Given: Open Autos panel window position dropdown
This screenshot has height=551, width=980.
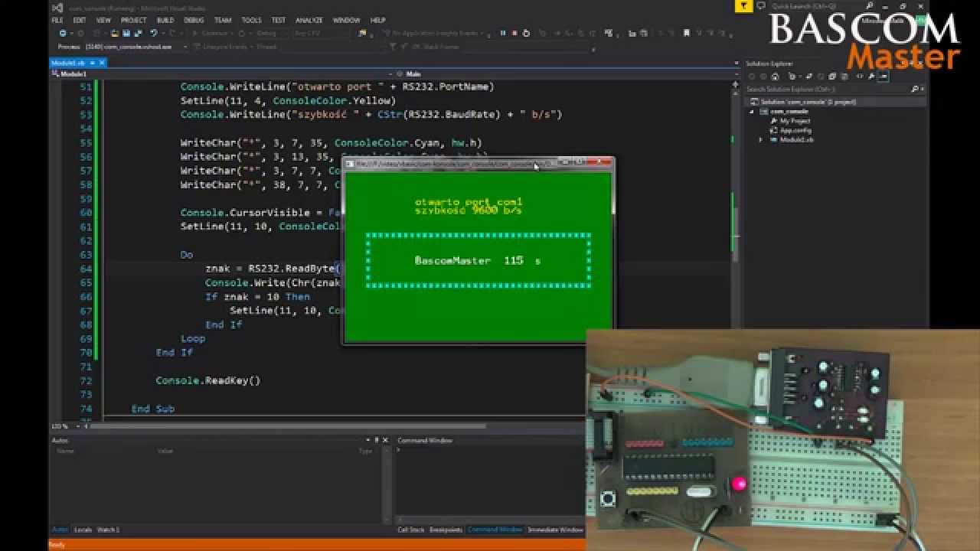Looking at the screenshot, I should click(368, 440).
